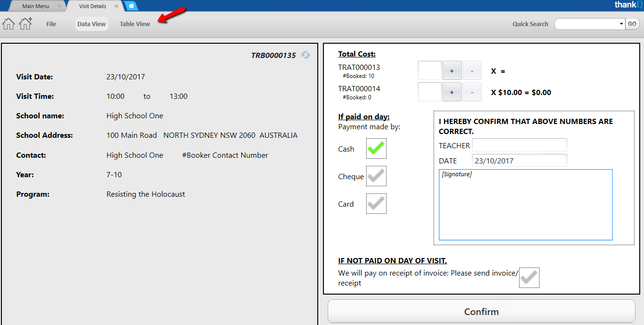Click the Home icon in toolbar
This screenshot has width=644, height=325.
point(9,24)
